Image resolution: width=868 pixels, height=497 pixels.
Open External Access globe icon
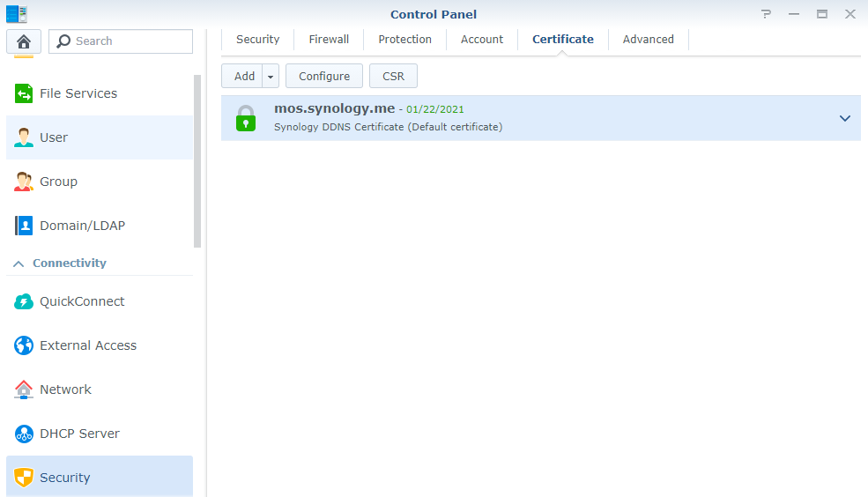[x=24, y=345]
